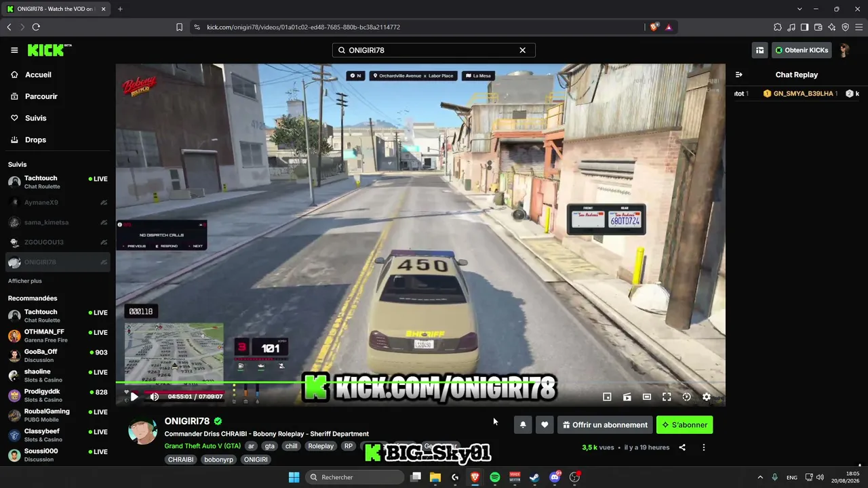
Task: Open GooBa_Off recommended channel
Action: coord(58,355)
